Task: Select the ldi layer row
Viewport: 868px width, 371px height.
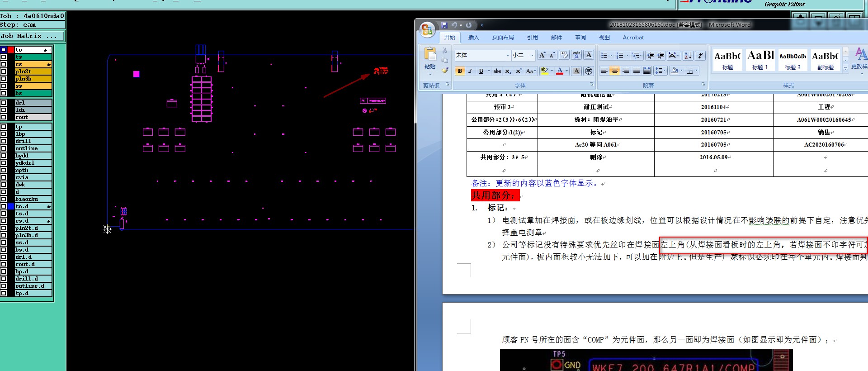Action: pos(33,110)
